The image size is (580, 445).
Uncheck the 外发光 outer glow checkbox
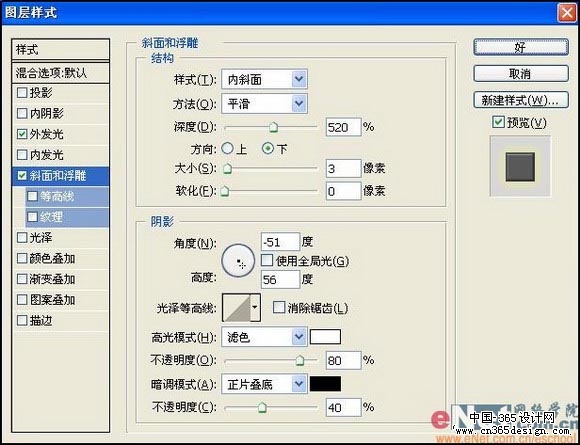coord(22,134)
